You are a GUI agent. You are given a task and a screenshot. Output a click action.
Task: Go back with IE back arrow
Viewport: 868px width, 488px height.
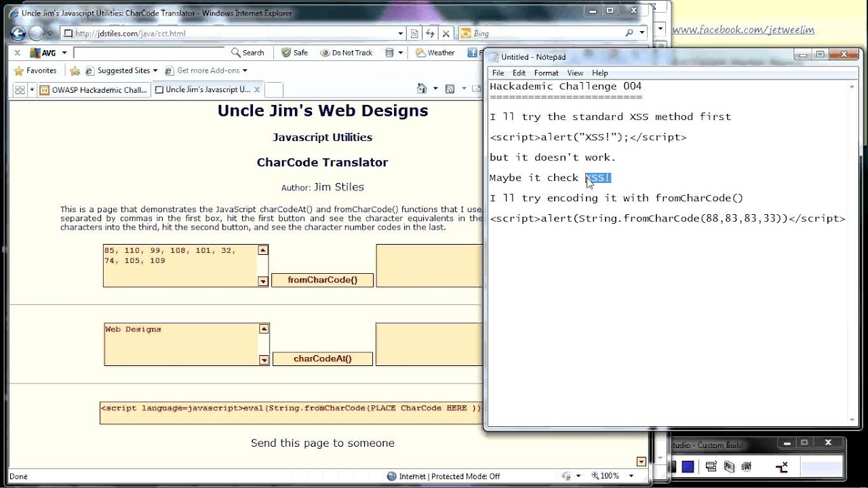18,33
